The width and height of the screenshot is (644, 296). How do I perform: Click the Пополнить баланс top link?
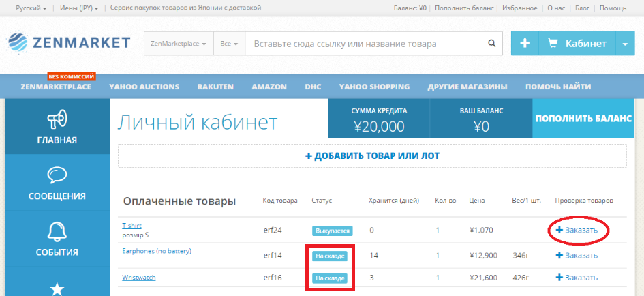464,8
